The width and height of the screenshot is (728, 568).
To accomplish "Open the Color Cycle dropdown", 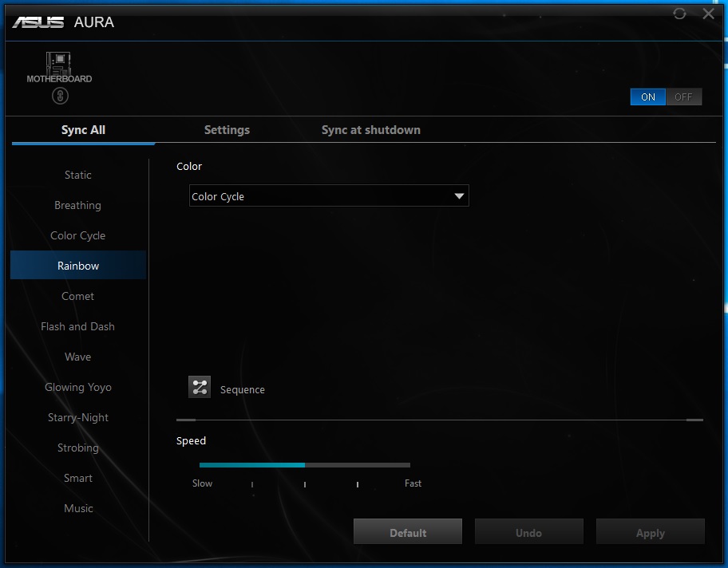I will 329,195.
